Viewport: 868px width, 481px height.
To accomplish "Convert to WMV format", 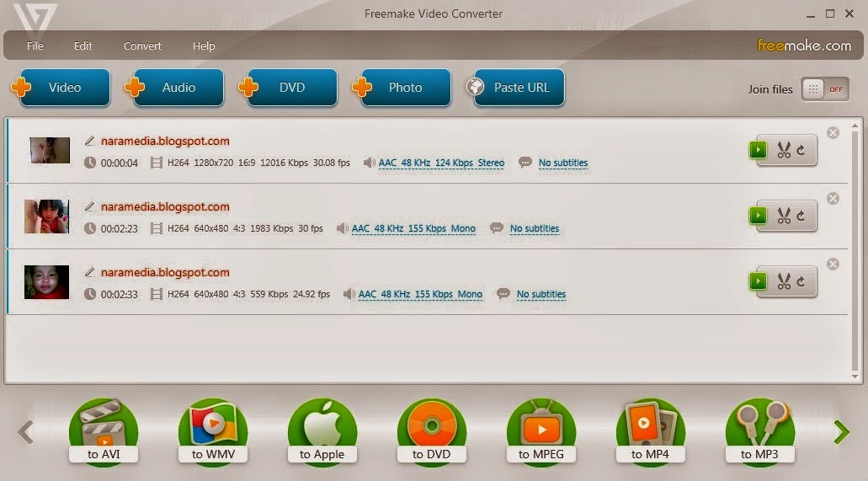I will [x=213, y=431].
